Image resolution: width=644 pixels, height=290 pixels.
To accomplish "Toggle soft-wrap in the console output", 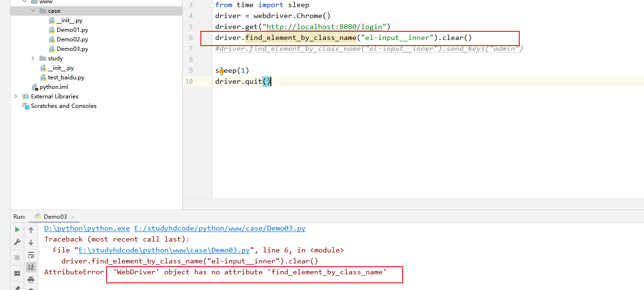I will click(30, 255).
